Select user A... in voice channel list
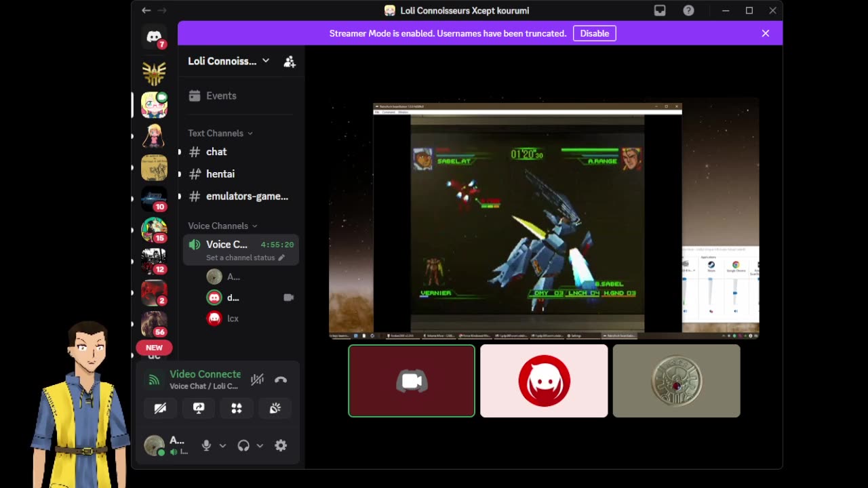Image resolution: width=868 pixels, height=488 pixels. [x=251, y=277]
